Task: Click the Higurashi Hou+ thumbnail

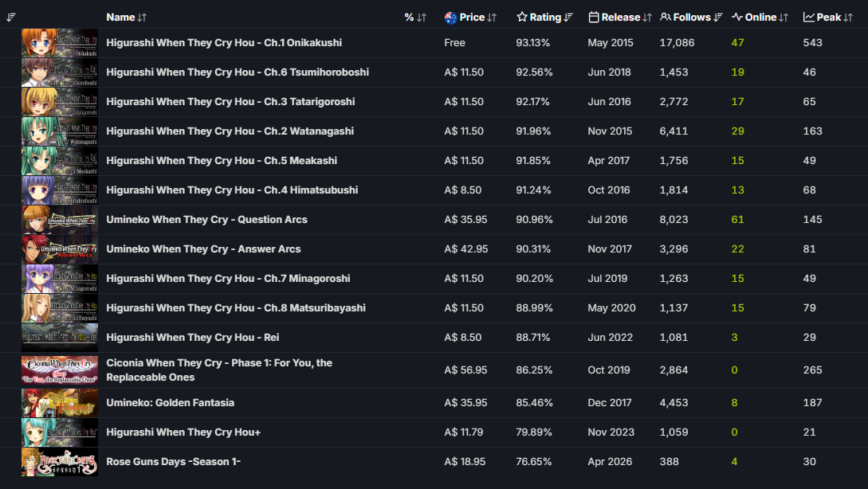Action: click(x=60, y=432)
